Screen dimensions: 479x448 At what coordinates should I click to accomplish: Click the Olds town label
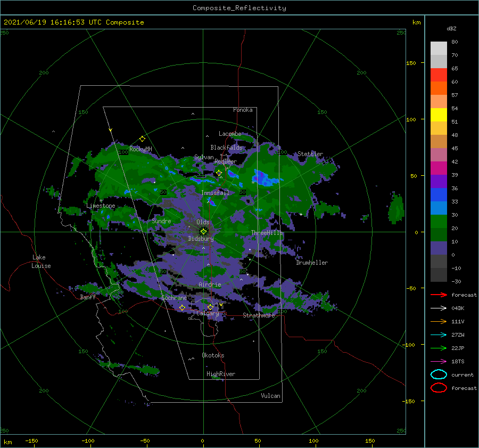point(203,222)
